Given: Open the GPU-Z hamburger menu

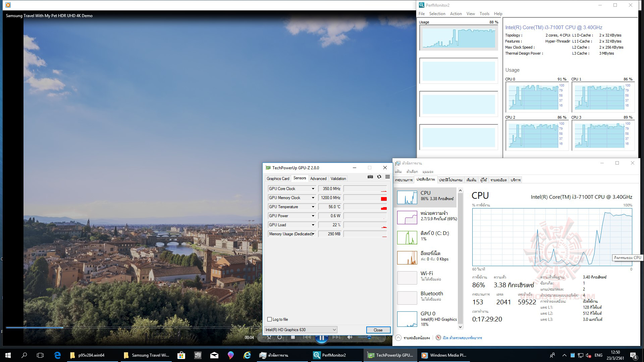Looking at the screenshot, I should [x=387, y=177].
